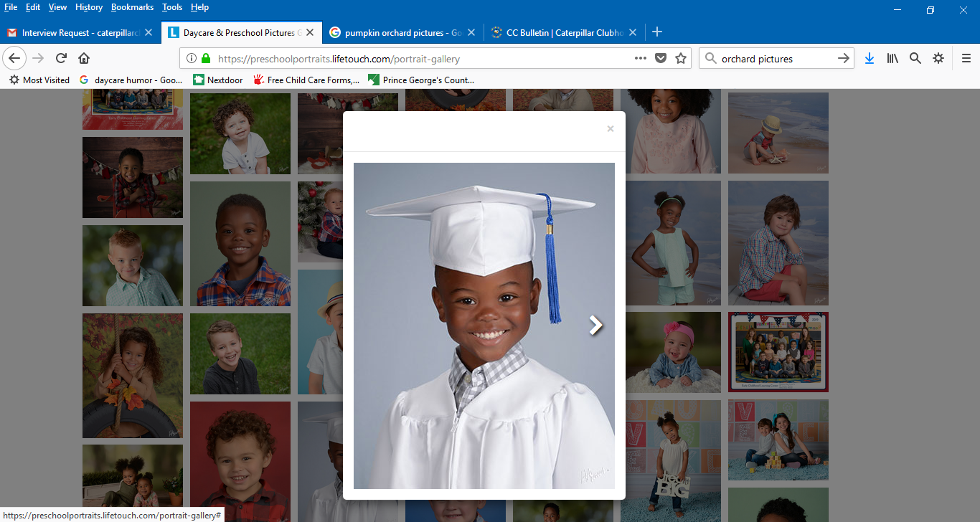This screenshot has height=522, width=980.
Task: Open the Downloads arrow icon
Action: 869,58
